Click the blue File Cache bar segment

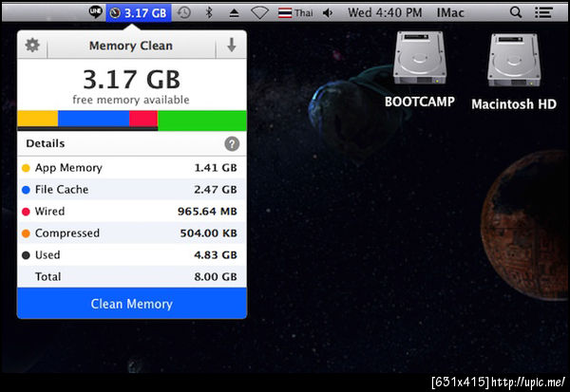click(x=93, y=119)
